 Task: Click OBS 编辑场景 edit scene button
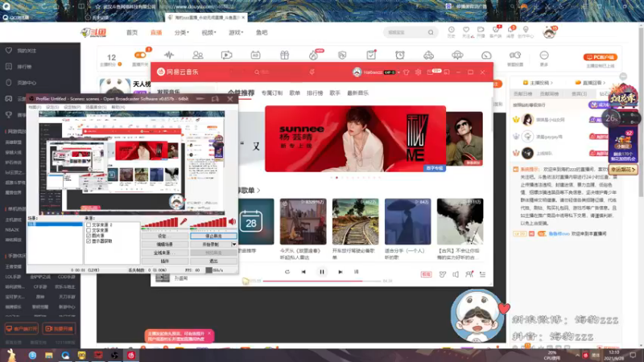[x=165, y=245]
